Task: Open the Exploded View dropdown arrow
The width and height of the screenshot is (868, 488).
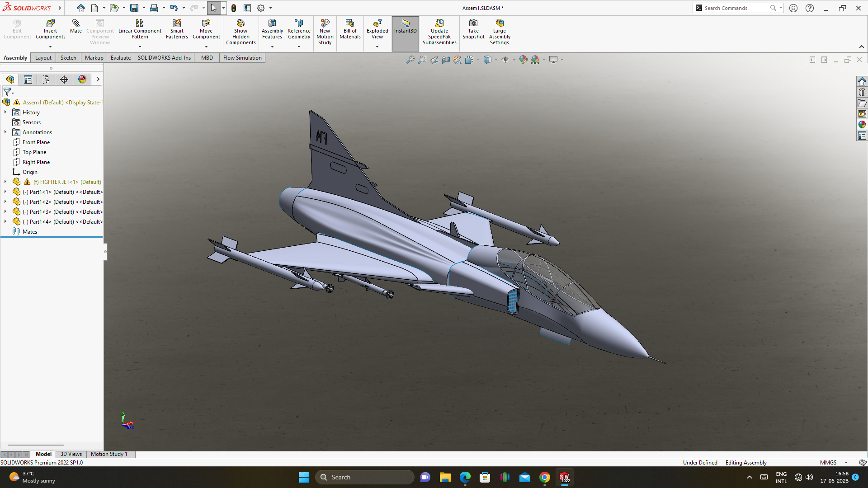Action: pyautogui.click(x=377, y=47)
